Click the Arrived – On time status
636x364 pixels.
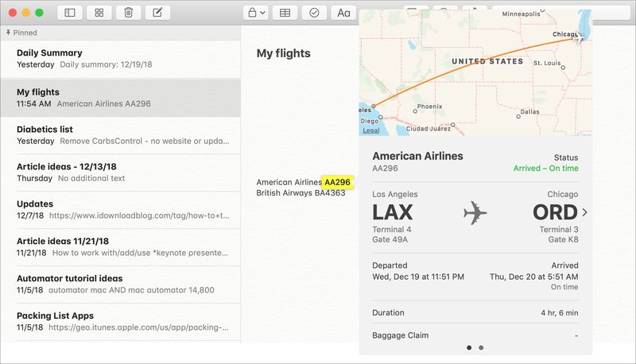(x=545, y=168)
